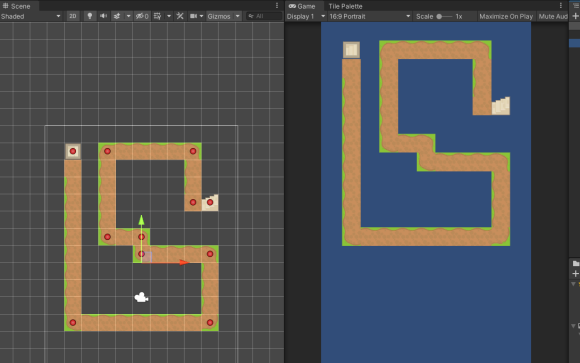Select waypoint at path's bottom-left corner
The height and width of the screenshot is (363, 580).
coord(73,322)
